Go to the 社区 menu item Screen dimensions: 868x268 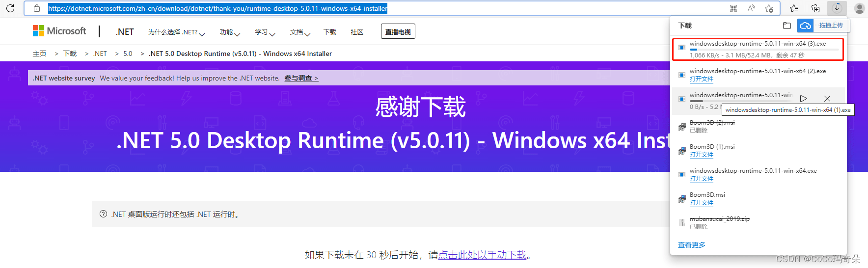[x=357, y=32]
